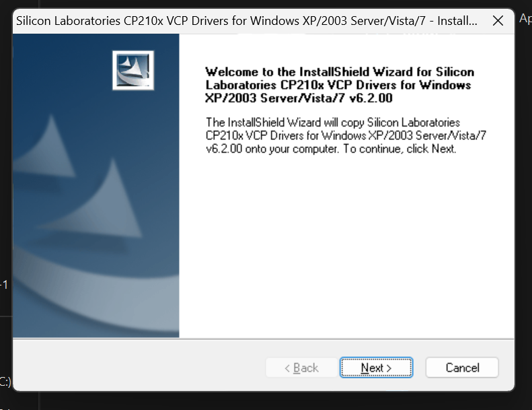Click the paragraph "The InstallShield Wizard will copy"
Viewport: 532px width, 410px height.
tap(346, 135)
